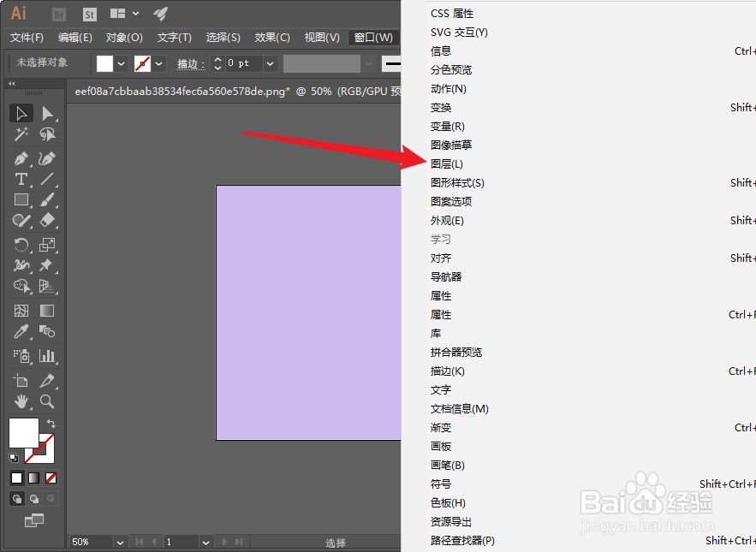Expand the stroke color dropdown in control bar
This screenshot has width=756, height=552.
pos(159,63)
